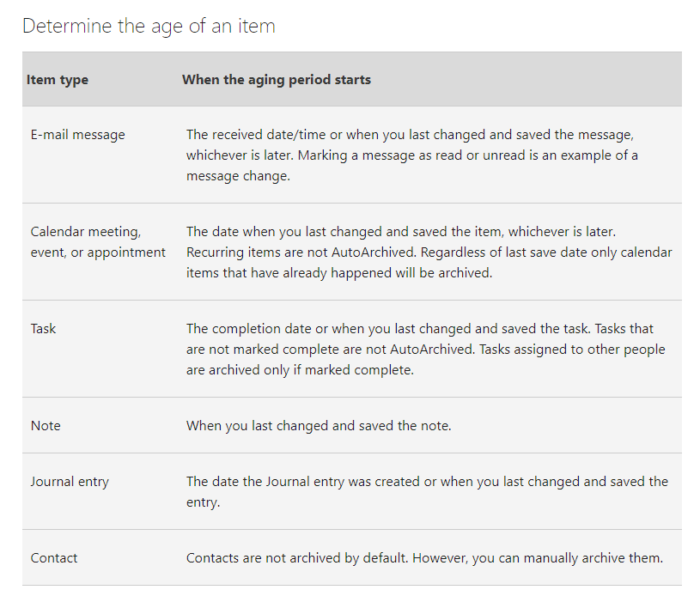Click the 'E-mail message' item type cell
The image size is (700, 602).
tap(77, 134)
